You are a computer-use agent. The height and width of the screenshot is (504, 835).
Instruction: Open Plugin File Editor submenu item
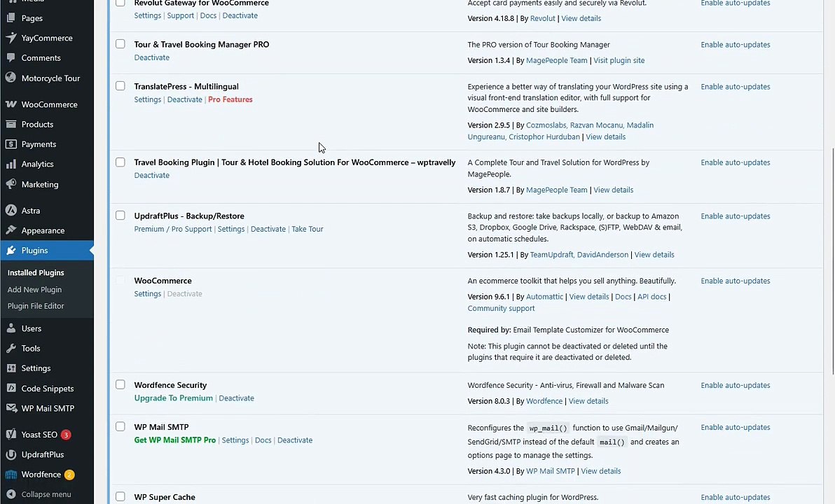pos(36,306)
